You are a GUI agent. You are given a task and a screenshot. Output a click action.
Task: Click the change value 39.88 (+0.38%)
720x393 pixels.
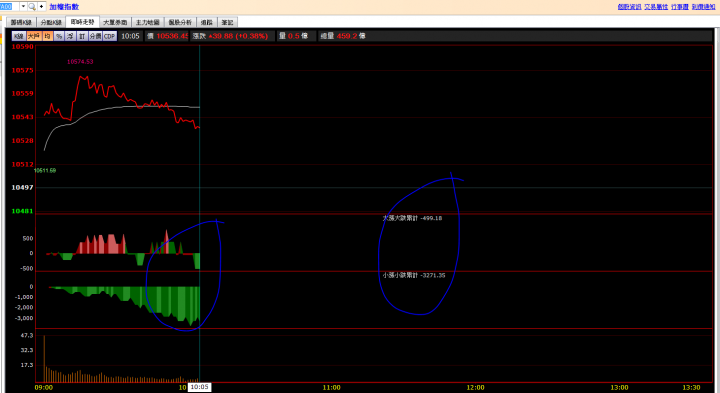coord(238,36)
